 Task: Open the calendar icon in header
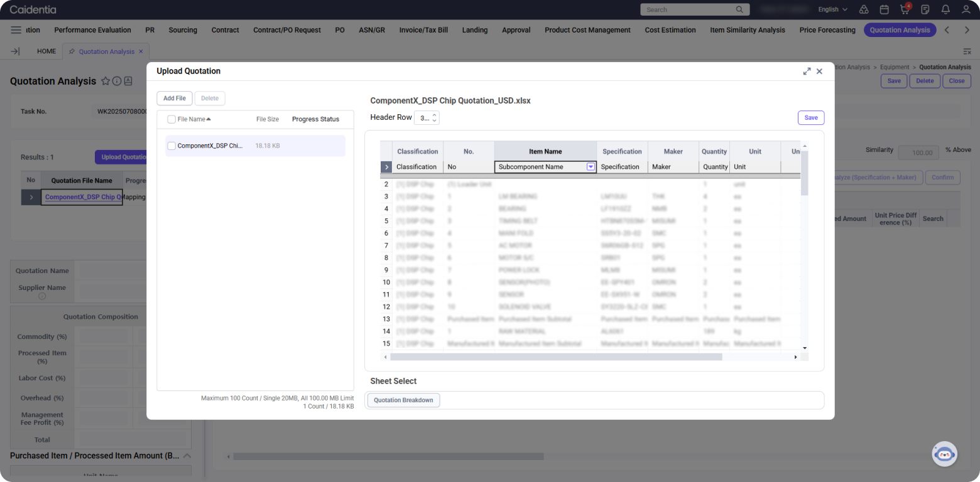pyautogui.click(x=884, y=9)
